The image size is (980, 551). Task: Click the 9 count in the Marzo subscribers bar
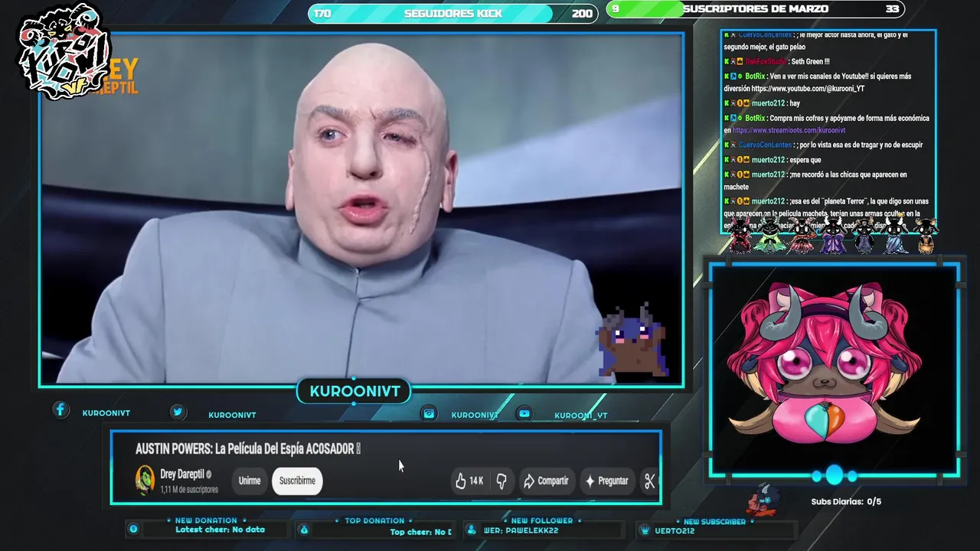(x=616, y=8)
